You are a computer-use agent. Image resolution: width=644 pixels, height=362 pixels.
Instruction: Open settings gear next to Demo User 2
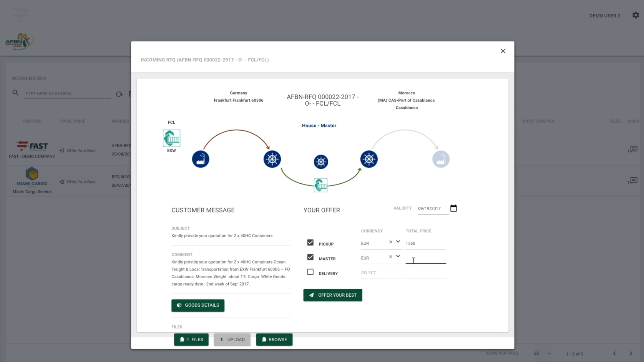[x=635, y=15]
